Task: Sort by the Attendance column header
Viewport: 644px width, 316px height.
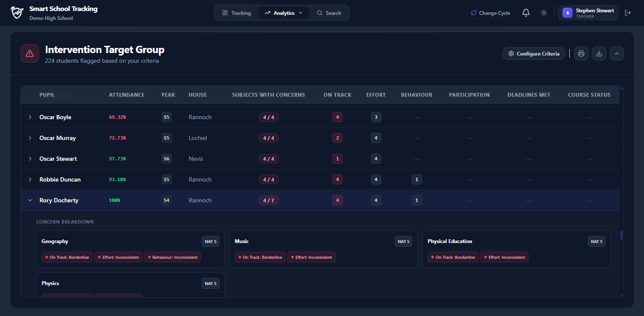Action: [x=127, y=95]
